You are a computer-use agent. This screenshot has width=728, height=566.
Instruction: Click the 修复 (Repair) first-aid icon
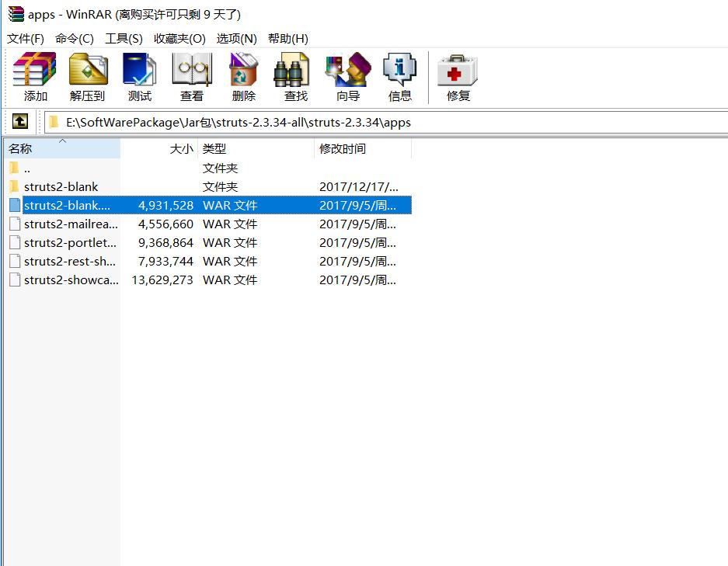(x=458, y=71)
